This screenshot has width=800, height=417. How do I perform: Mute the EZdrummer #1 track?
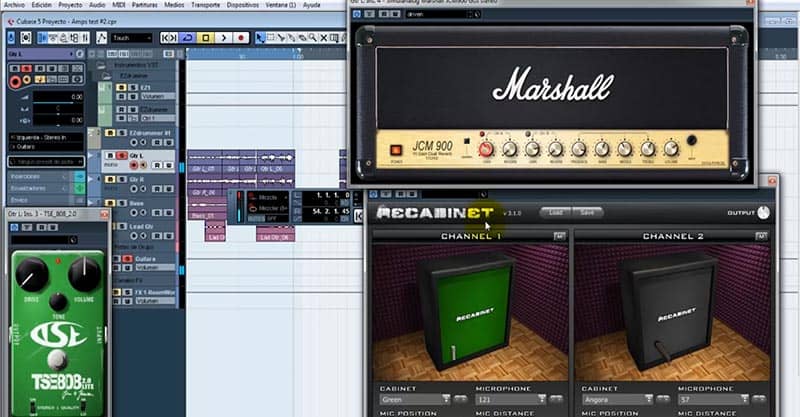click(x=110, y=133)
